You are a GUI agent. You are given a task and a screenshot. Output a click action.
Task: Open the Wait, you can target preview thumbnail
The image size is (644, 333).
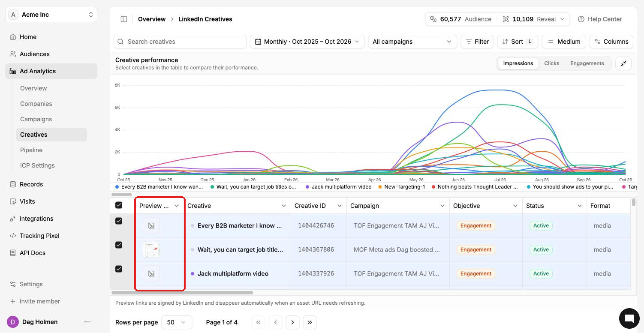pos(151,249)
